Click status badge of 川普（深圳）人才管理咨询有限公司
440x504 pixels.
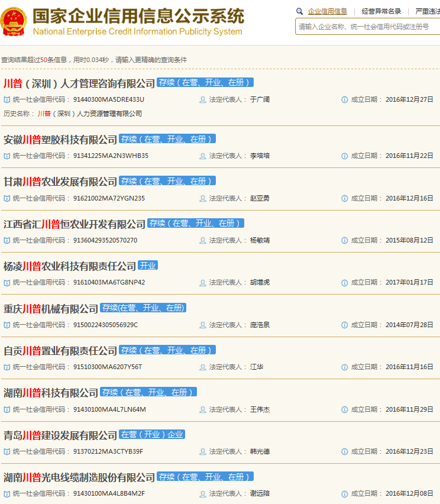pos(205,82)
